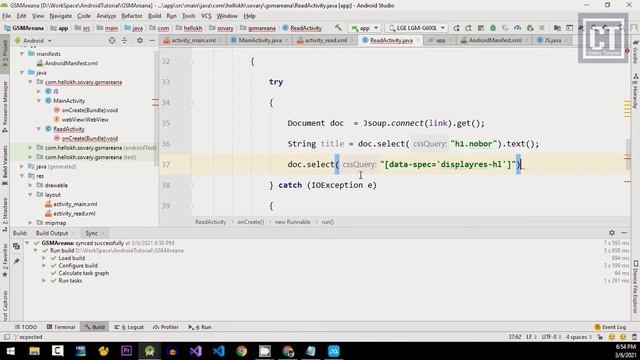
Task: Switch to AndroidManifest.xml editor tab
Action: click(495, 40)
